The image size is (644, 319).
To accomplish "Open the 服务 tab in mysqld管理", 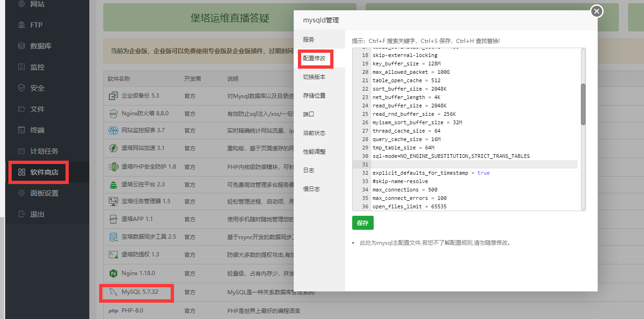I will click(x=319, y=40).
